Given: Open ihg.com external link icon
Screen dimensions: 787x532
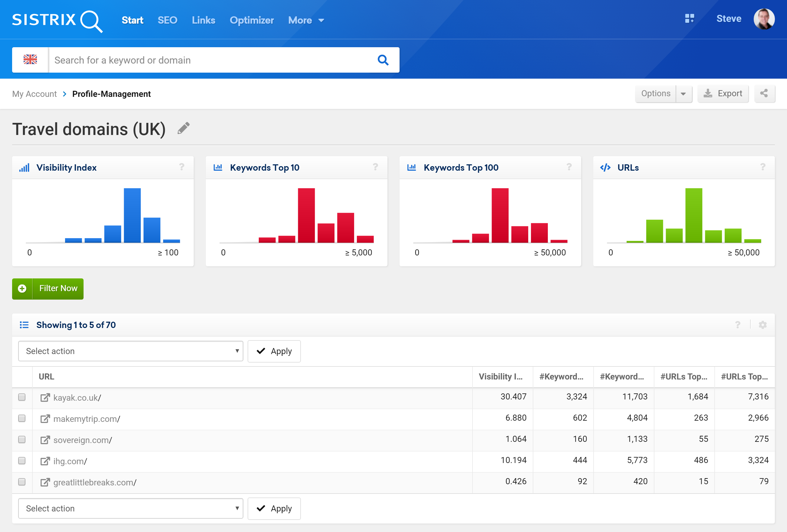Looking at the screenshot, I should (x=45, y=461).
